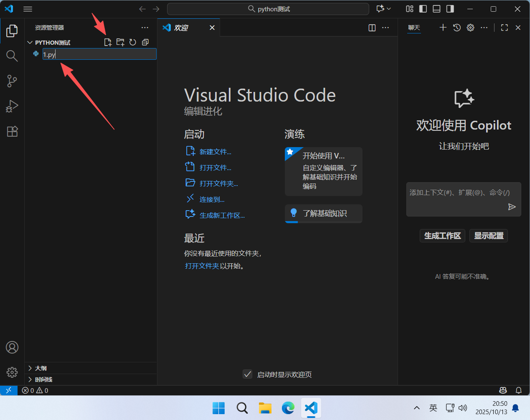Open the Accounts menu icon

[x=12, y=347]
